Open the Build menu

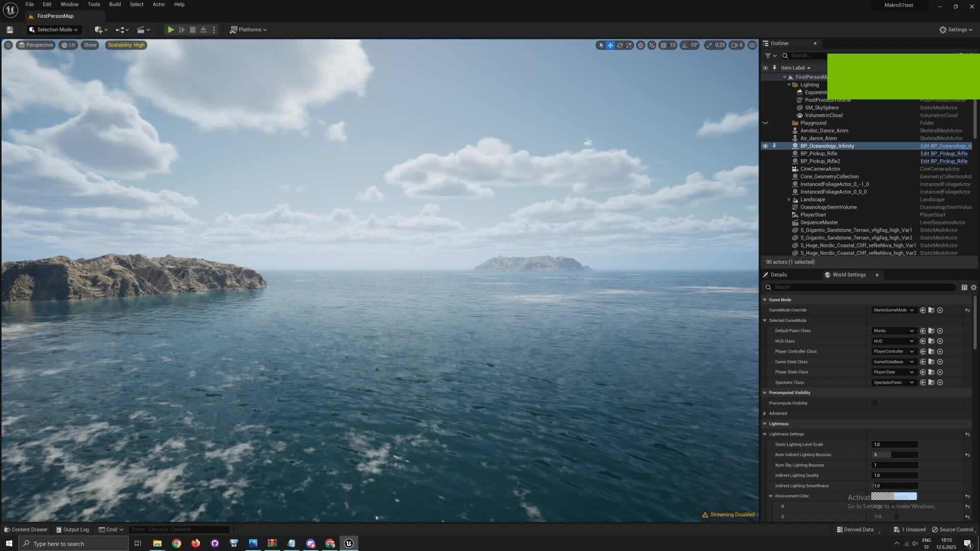click(114, 4)
